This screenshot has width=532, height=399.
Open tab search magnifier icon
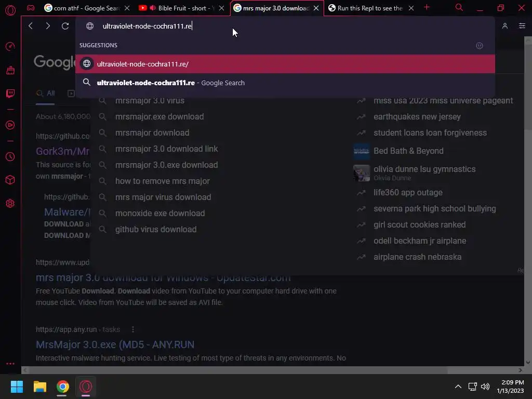(459, 7)
